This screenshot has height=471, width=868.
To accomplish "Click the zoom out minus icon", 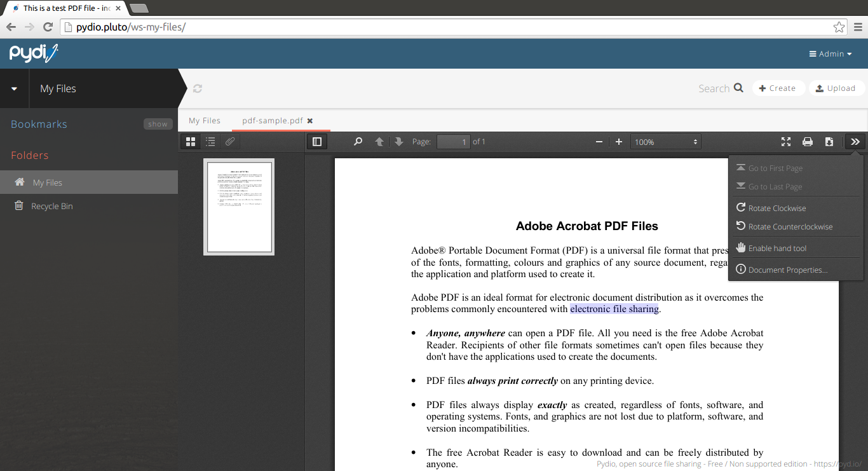I will point(599,142).
